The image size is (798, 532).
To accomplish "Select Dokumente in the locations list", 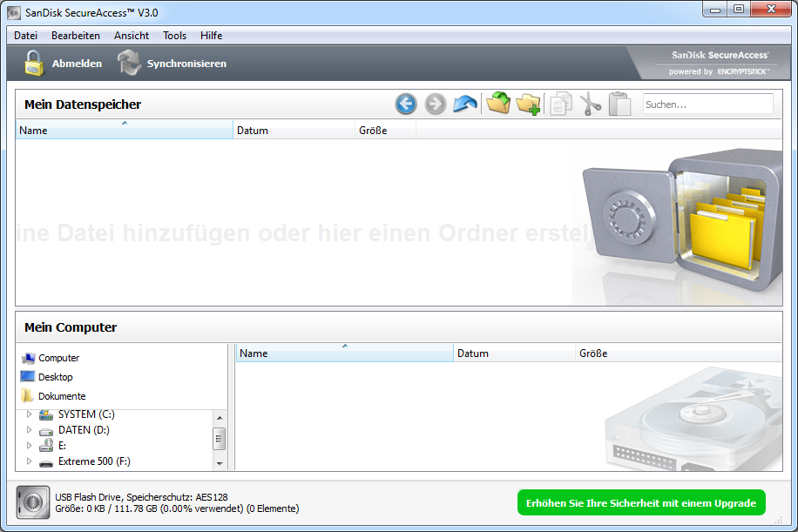I will 53,396.
